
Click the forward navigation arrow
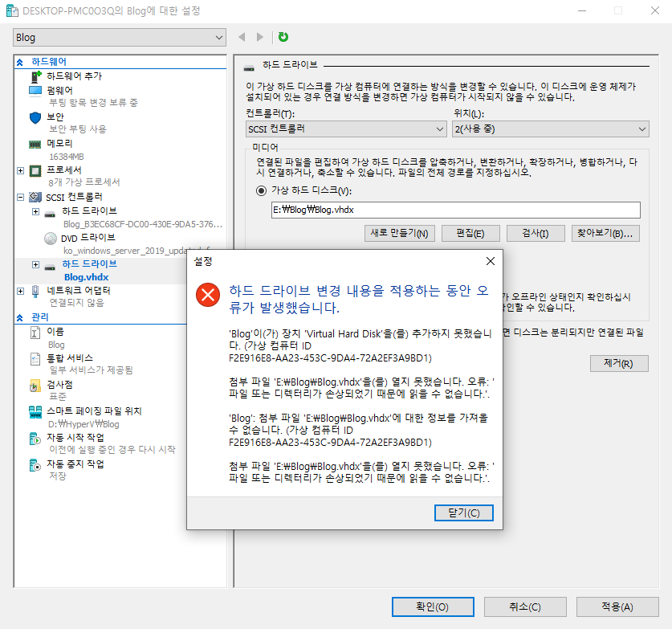coord(259,37)
